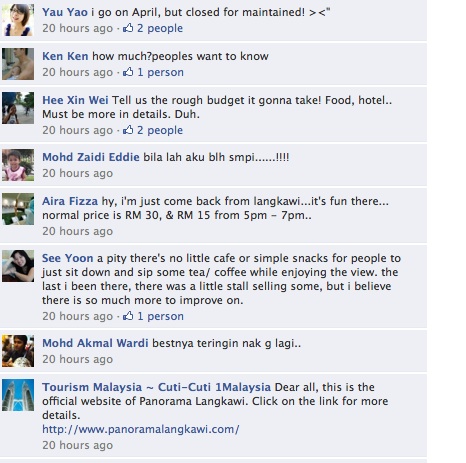View Mohd Akmal Wardi's profile

pyautogui.click(x=95, y=343)
